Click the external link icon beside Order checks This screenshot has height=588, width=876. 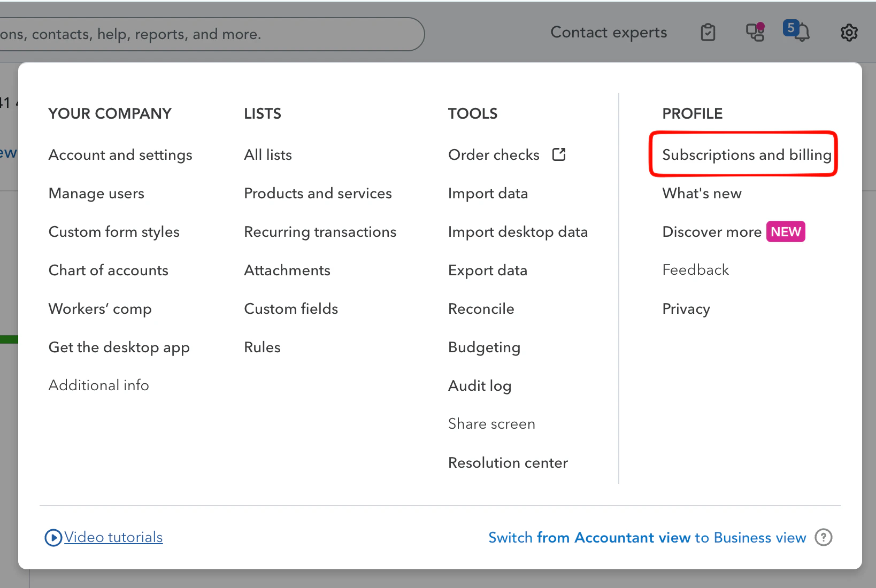tap(559, 154)
